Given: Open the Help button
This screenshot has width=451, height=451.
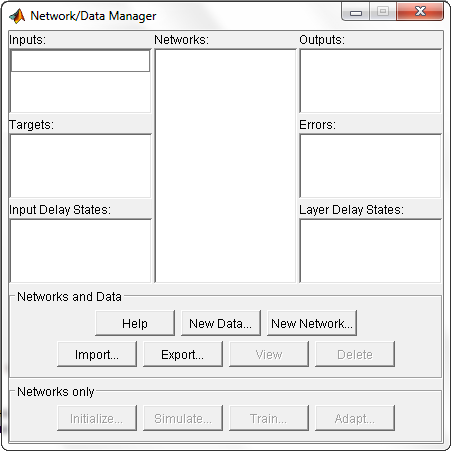Looking at the screenshot, I should coord(135,323).
